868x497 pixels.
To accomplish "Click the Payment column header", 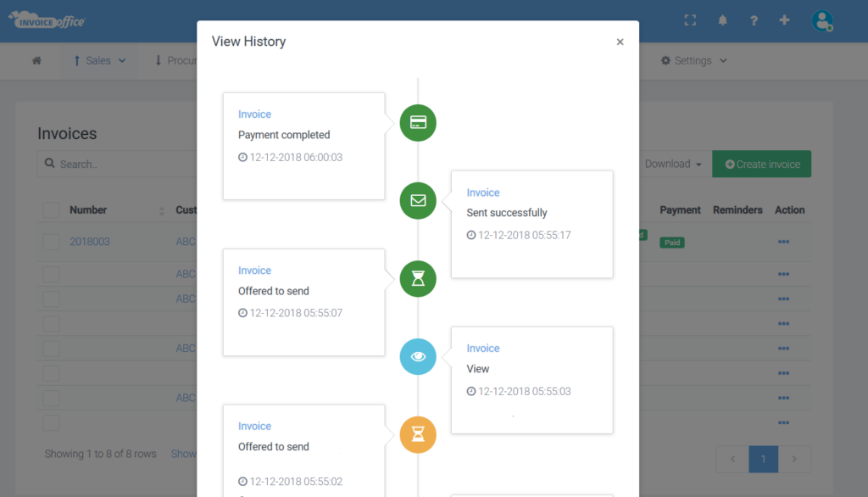I will (x=680, y=210).
